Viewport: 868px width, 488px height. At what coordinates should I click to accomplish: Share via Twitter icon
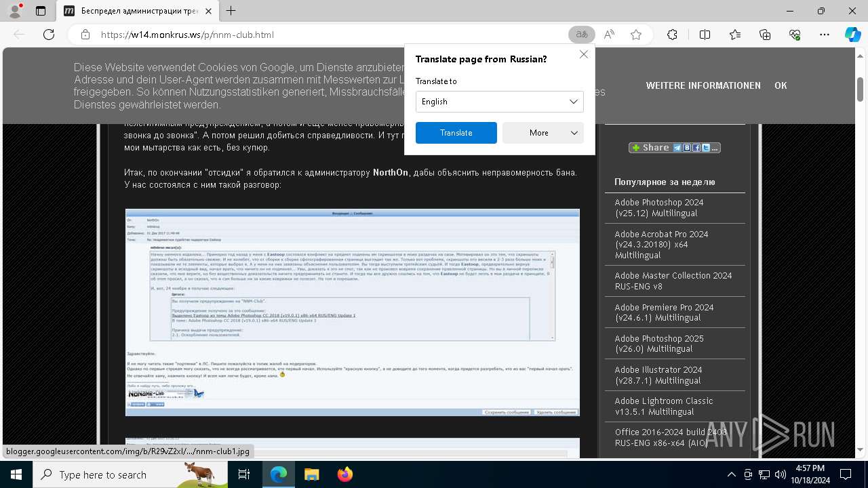click(x=706, y=148)
